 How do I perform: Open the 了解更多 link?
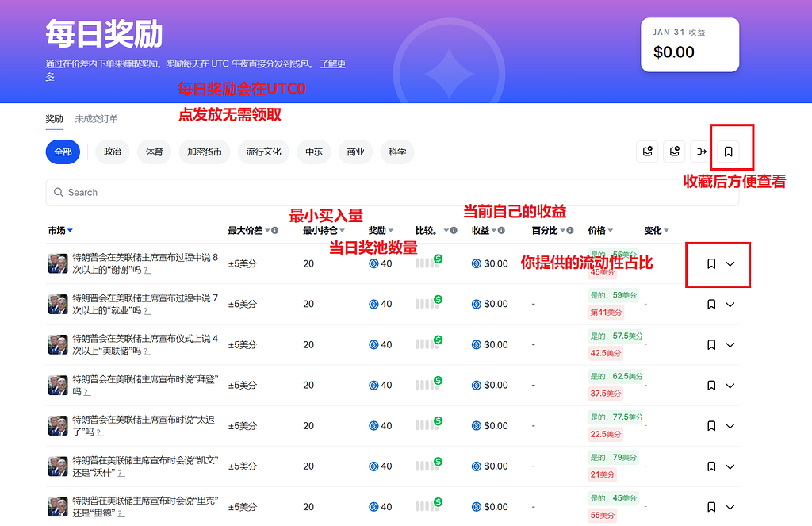click(x=331, y=64)
